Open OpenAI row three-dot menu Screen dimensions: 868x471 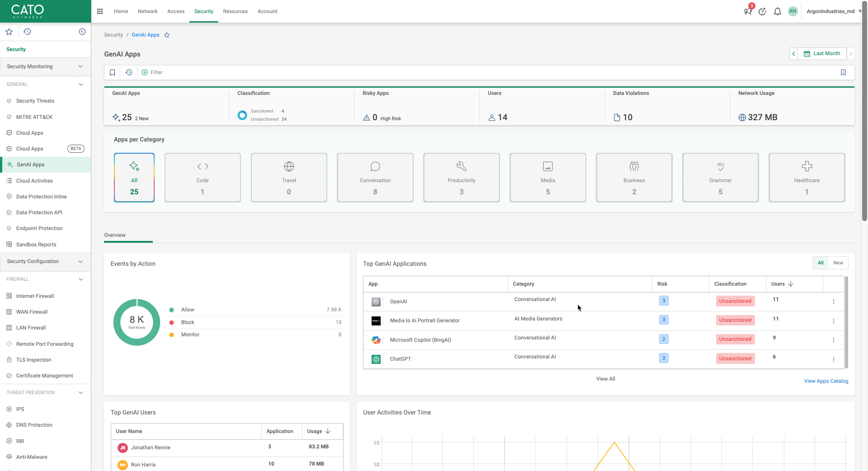pos(834,301)
